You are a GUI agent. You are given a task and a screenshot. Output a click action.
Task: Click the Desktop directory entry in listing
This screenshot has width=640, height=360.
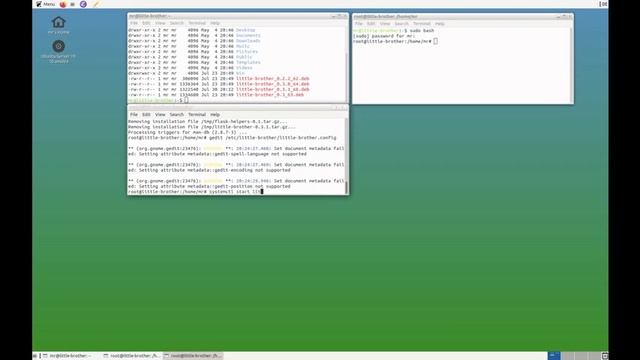[x=245, y=30]
